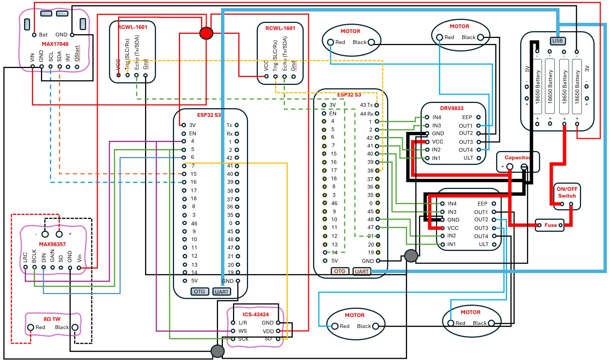Select the 44 Rx pin label
Image resolution: width=610 pixels, height=364 pixels.
tap(366, 113)
